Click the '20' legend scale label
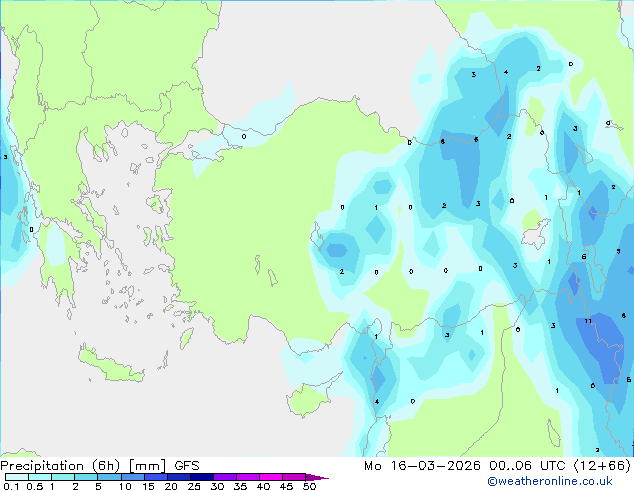This screenshot has width=634, height=490. coord(171,486)
